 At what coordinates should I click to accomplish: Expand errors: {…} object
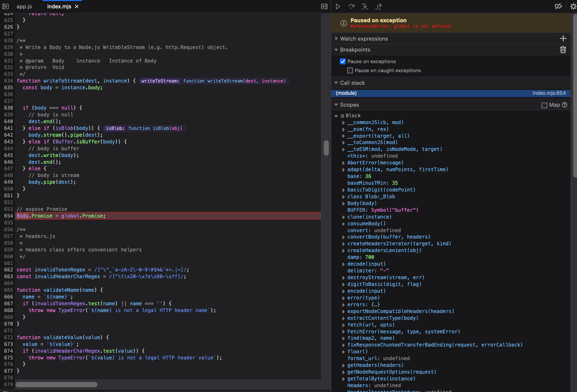click(x=343, y=305)
